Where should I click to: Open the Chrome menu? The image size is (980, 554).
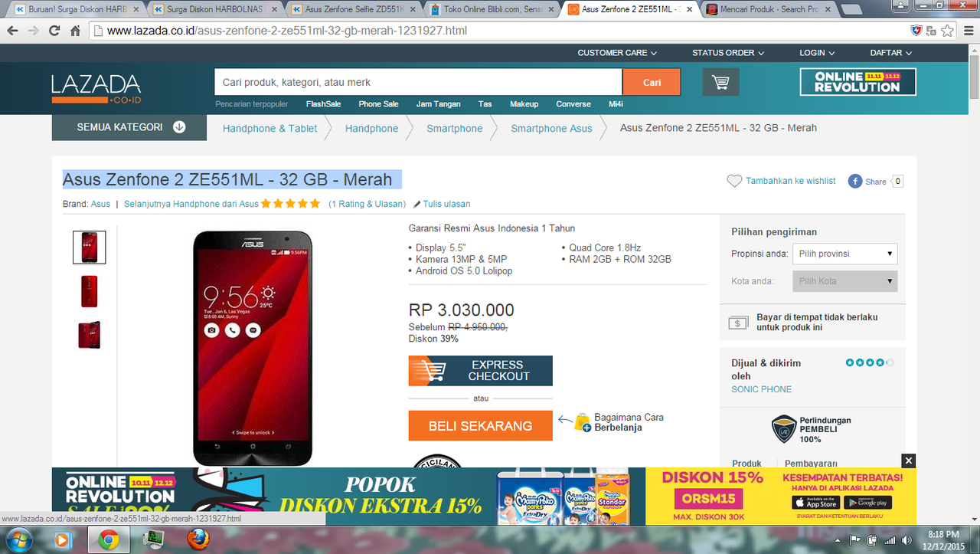(968, 31)
